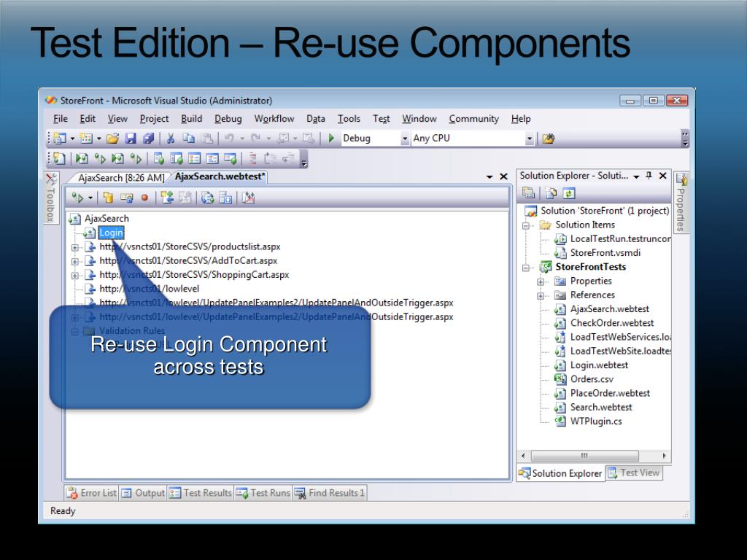Viewport: 747px width, 560px height.
Task: Expand the Properties node in Solution Explorer
Action: point(541,281)
